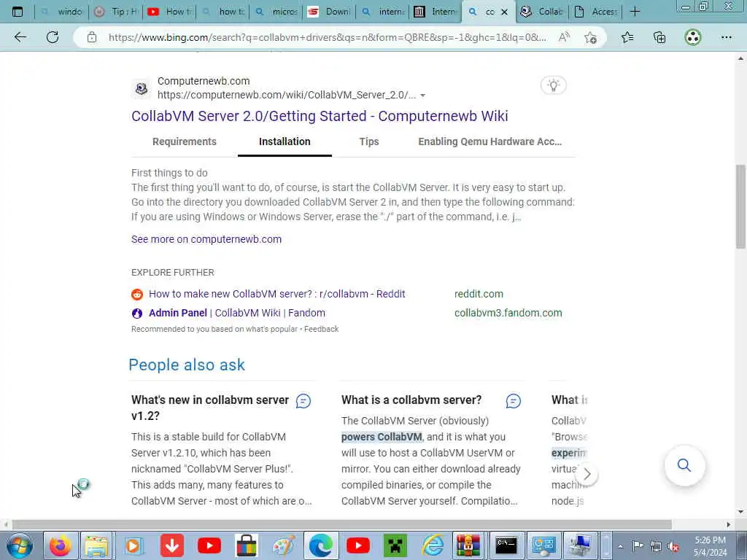
Task: Open the red download-arrow taskbar app
Action: [171, 545]
